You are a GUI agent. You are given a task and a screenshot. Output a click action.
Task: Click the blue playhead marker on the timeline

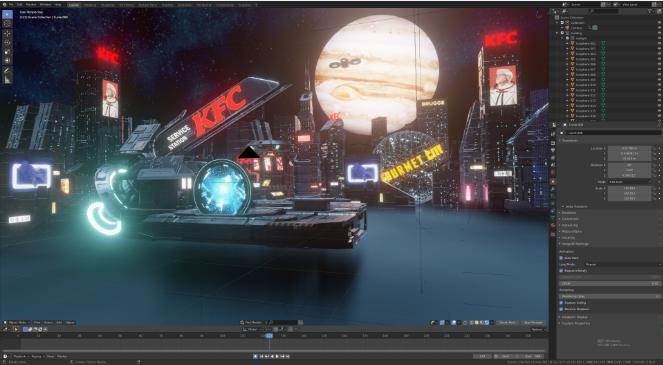coord(269,335)
